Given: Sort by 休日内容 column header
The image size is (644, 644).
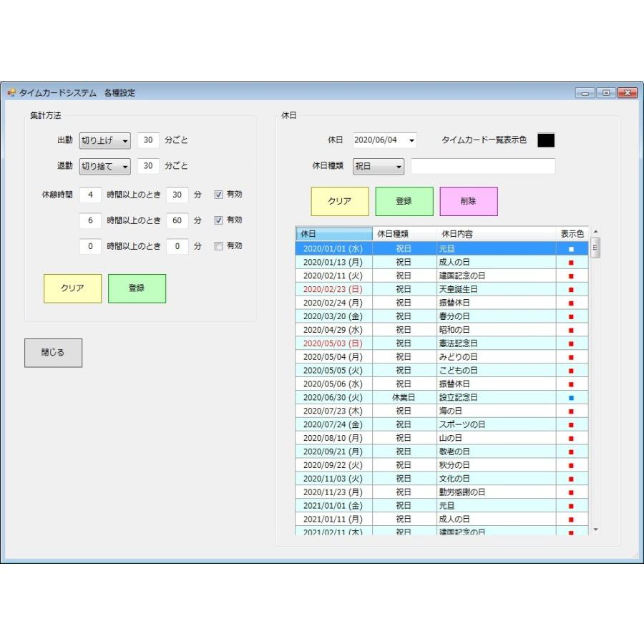Looking at the screenshot, I should click(x=496, y=234).
